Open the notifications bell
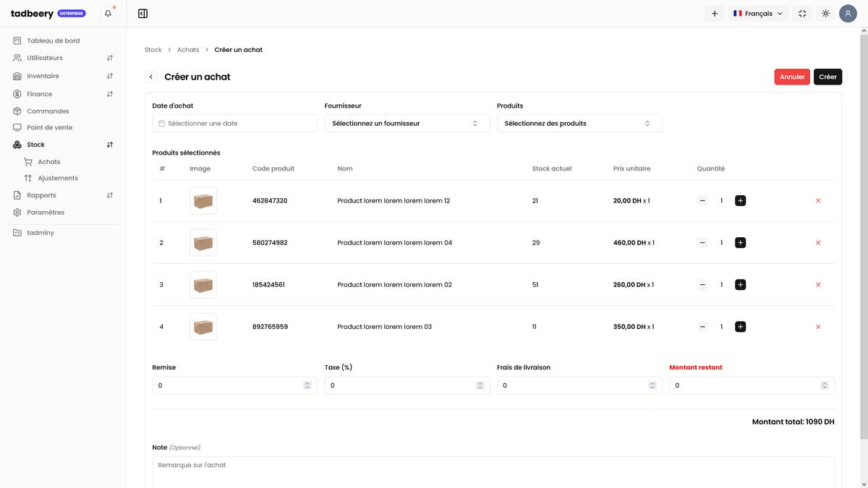Screen dimensions: 868x488 (108, 13)
